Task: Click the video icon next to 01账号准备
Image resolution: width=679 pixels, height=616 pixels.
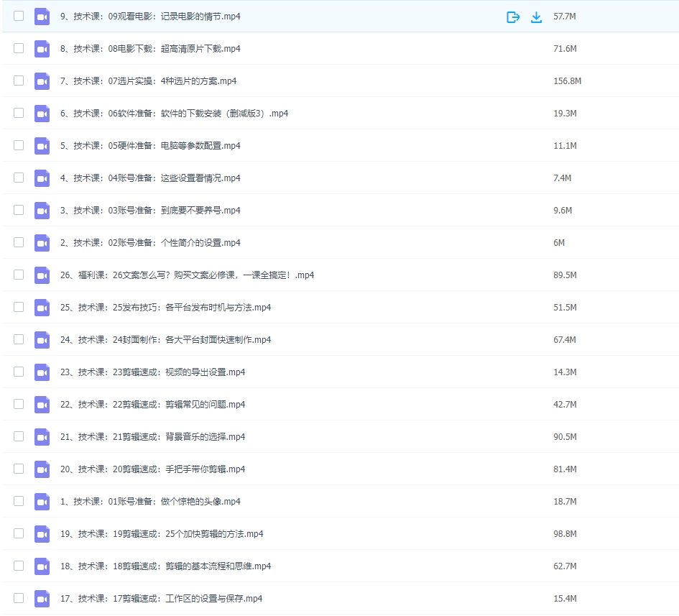Action: tap(42, 501)
